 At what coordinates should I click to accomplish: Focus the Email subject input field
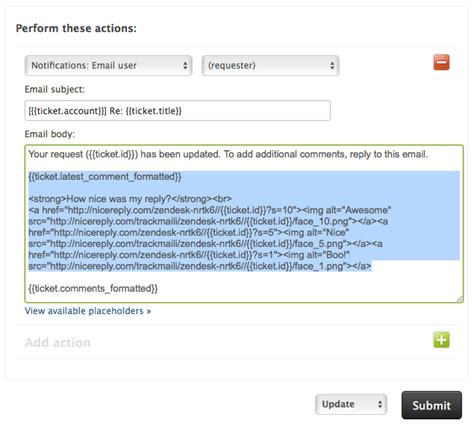[178, 111]
